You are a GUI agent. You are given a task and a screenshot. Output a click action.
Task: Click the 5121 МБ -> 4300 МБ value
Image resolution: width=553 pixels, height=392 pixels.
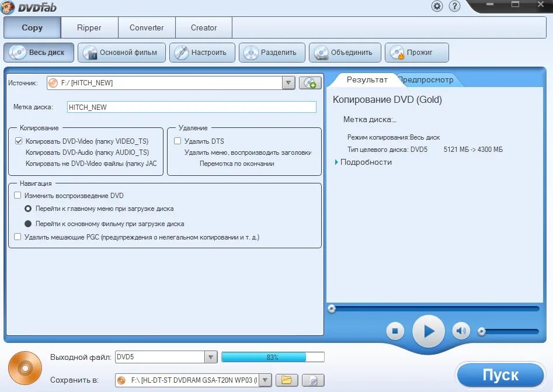473,150
